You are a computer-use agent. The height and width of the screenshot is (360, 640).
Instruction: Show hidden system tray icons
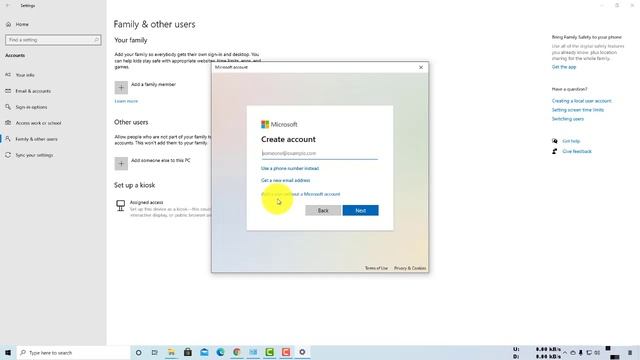[565, 353]
